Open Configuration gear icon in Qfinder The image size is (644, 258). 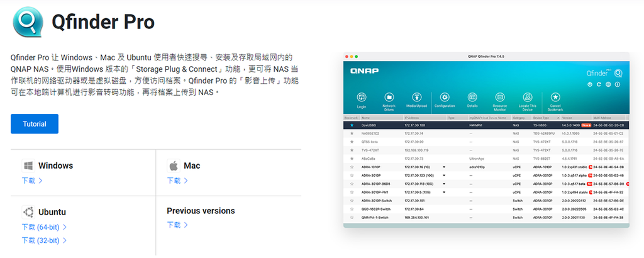click(x=445, y=98)
